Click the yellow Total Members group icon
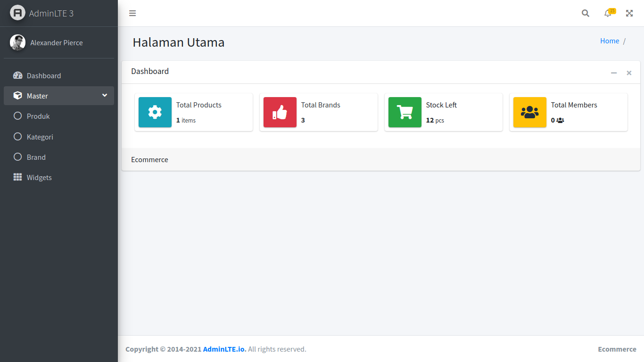 tap(530, 112)
